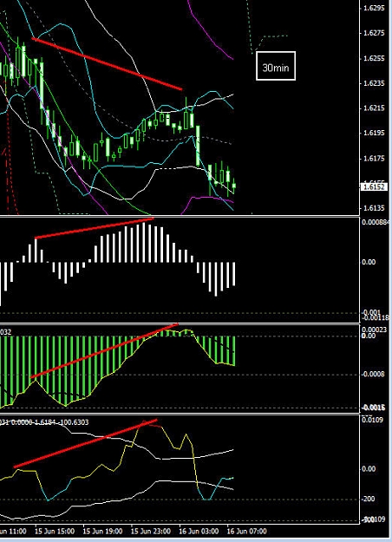This screenshot has height=542, width=392.
Task: Click price level 1.6195 on the axis
Action: point(374,133)
